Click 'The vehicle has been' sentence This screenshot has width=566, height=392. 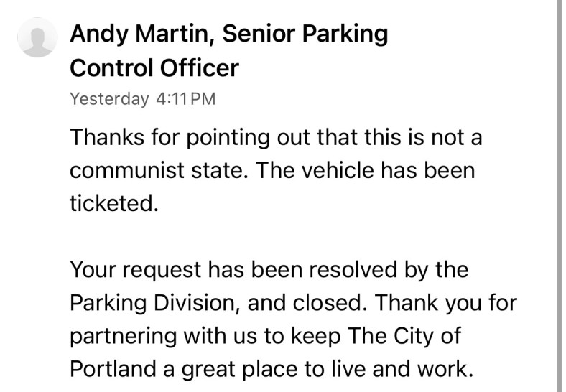click(x=366, y=170)
